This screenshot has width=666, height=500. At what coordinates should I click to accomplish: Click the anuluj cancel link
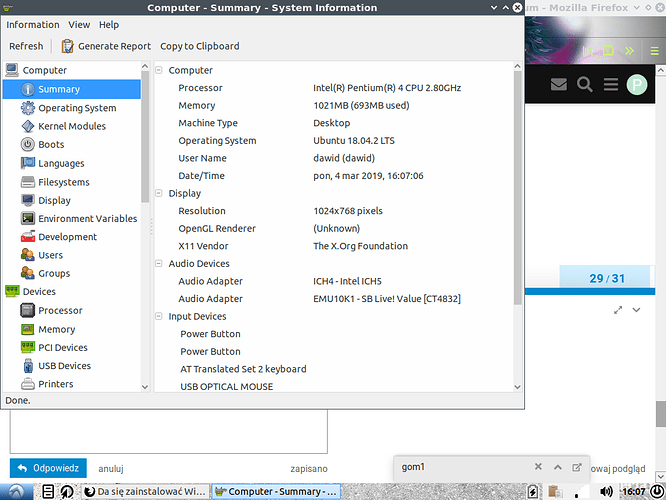pos(111,468)
